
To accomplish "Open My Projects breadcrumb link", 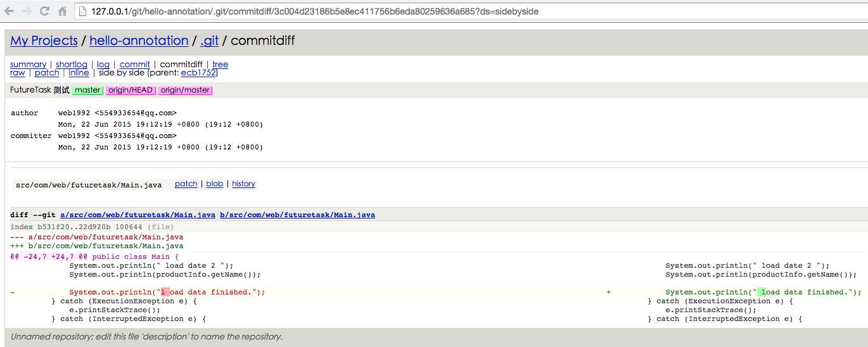I will point(44,41).
